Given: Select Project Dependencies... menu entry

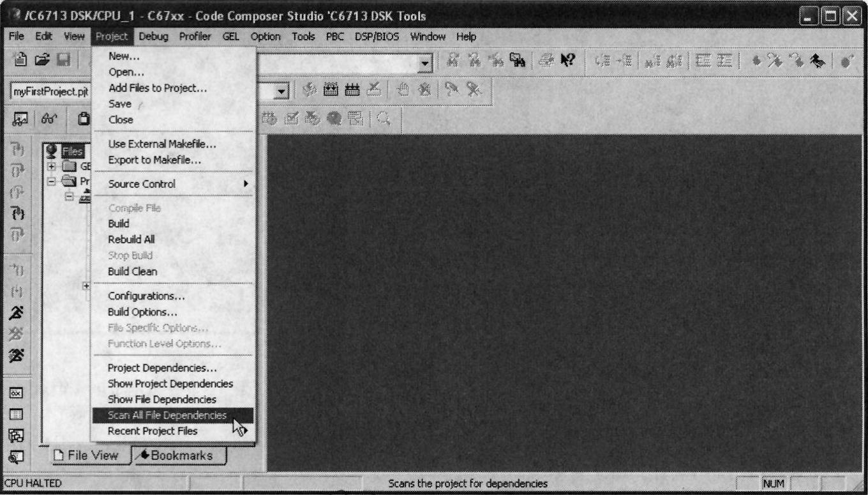Looking at the screenshot, I should pos(173,368).
